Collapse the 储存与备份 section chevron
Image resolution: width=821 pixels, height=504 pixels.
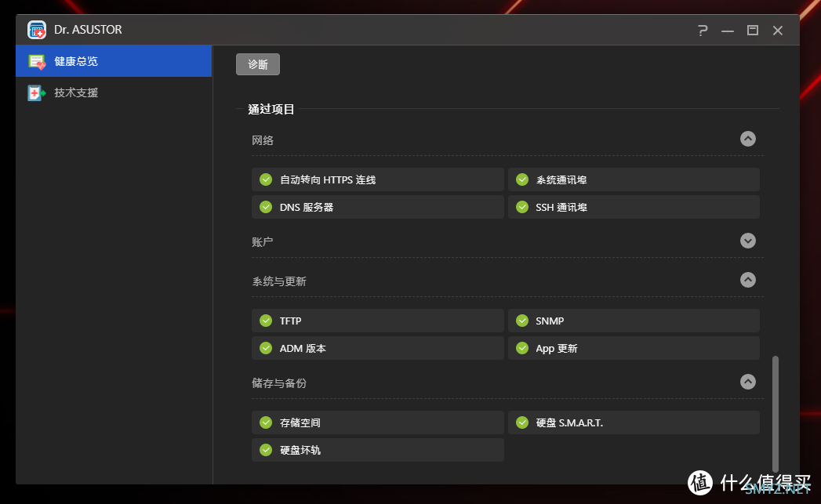tap(748, 382)
